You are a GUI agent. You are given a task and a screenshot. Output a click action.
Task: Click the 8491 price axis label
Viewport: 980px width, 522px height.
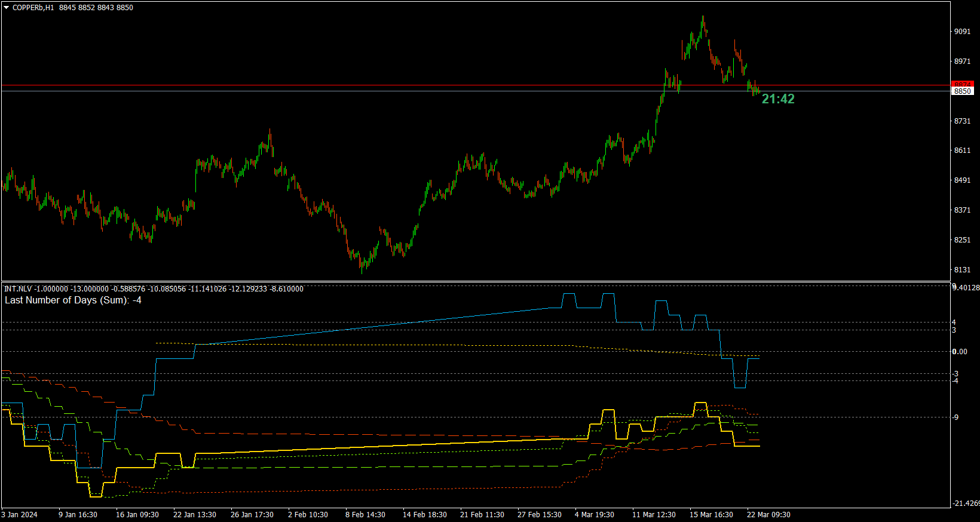(x=962, y=180)
